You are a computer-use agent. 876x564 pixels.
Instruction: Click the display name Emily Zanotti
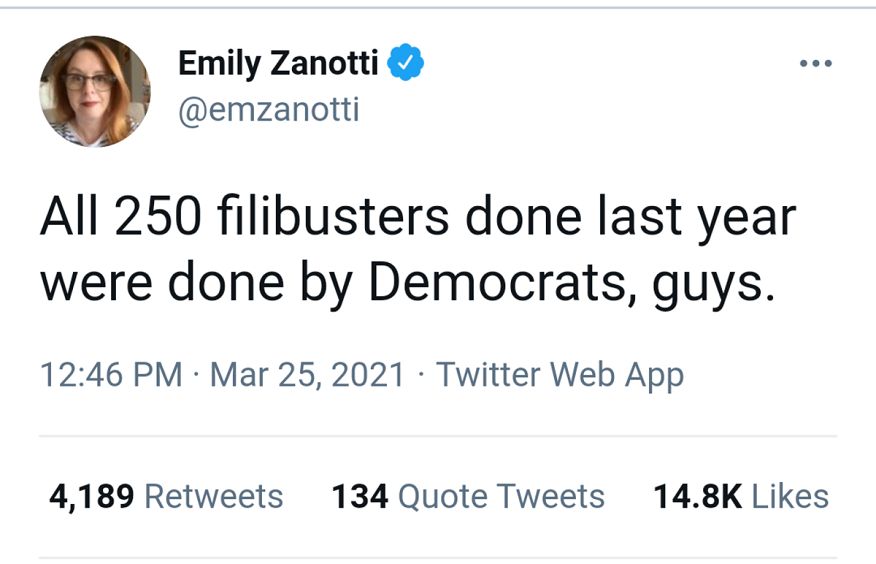tap(278, 63)
